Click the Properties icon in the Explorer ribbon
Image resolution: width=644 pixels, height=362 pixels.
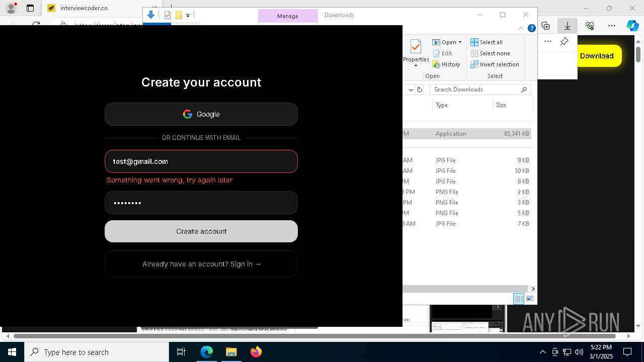[x=416, y=48]
